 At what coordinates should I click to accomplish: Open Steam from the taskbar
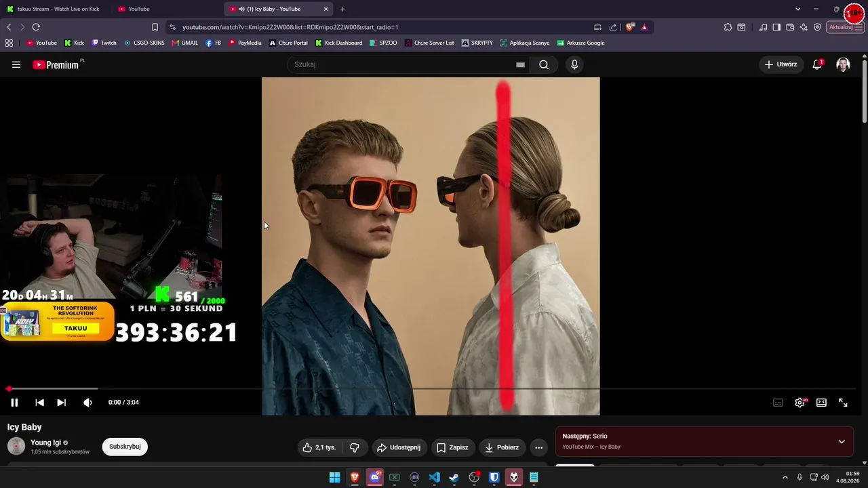point(454,477)
